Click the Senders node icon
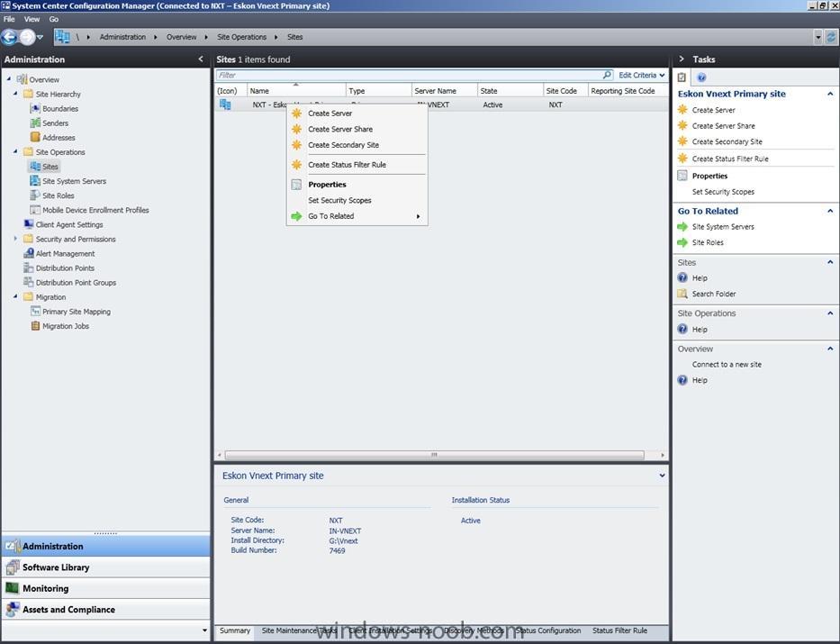Image resolution: width=840 pixels, height=644 pixels. [35, 122]
